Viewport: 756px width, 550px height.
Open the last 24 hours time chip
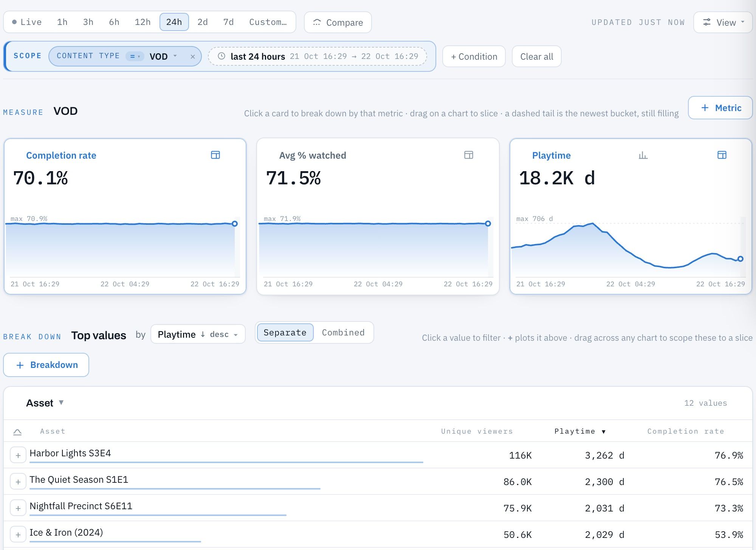318,56
